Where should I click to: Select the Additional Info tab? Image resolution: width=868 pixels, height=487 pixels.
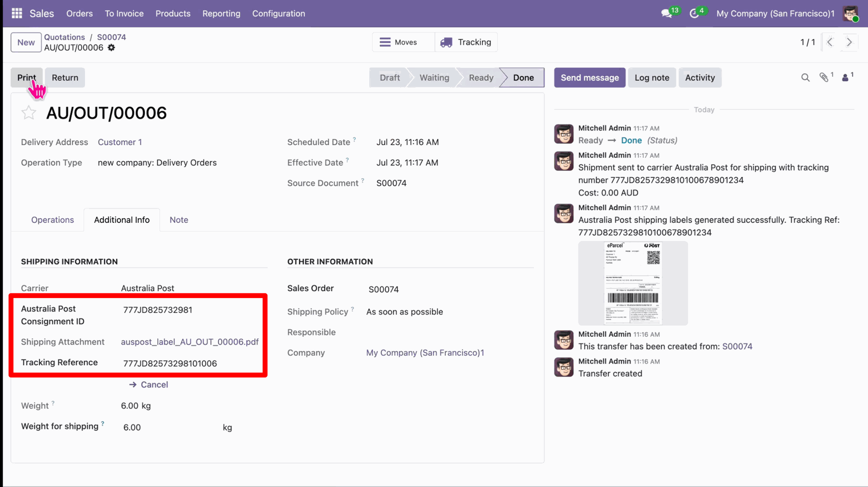coord(122,220)
